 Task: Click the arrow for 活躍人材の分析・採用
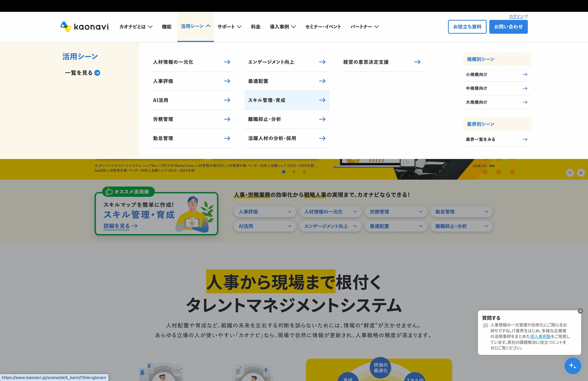[x=322, y=138]
